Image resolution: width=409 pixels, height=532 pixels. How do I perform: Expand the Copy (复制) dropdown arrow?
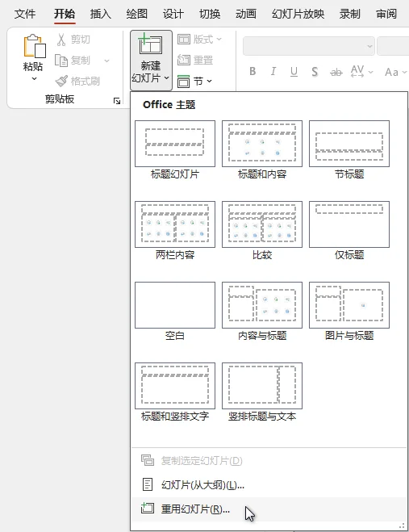[x=106, y=61]
